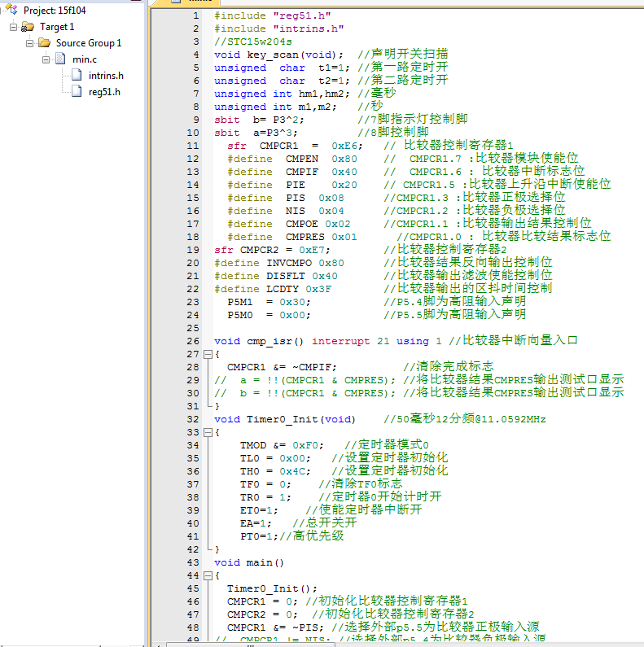This screenshot has height=647, width=644.
Task: Select Project: 15f104 label in tree
Action: pyautogui.click(x=55, y=11)
